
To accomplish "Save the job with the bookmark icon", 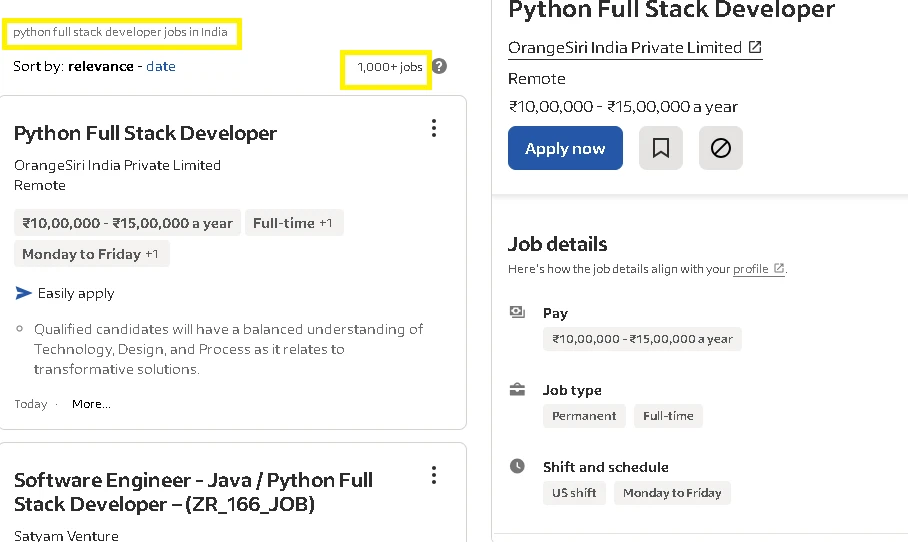I will coord(661,148).
